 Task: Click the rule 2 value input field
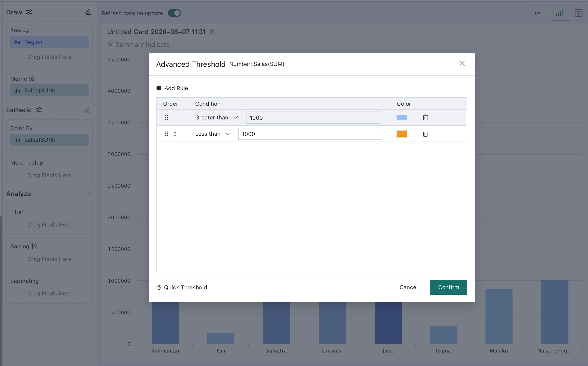pos(310,134)
